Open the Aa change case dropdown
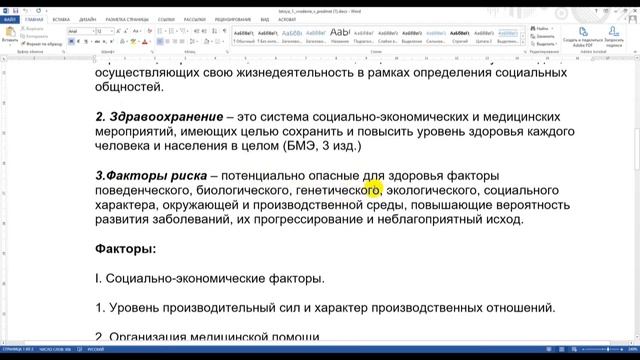This screenshot has height=360, width=640. coord(137,31)
